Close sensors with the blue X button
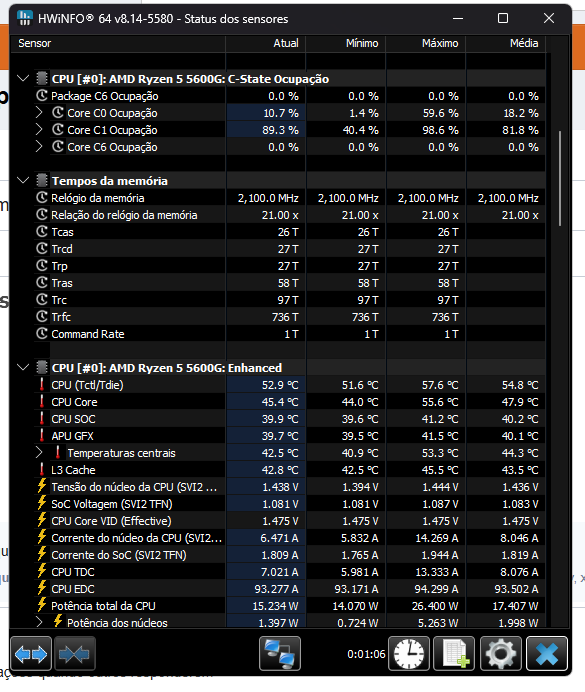Screen dimensions: 585x692 point(547,654)
